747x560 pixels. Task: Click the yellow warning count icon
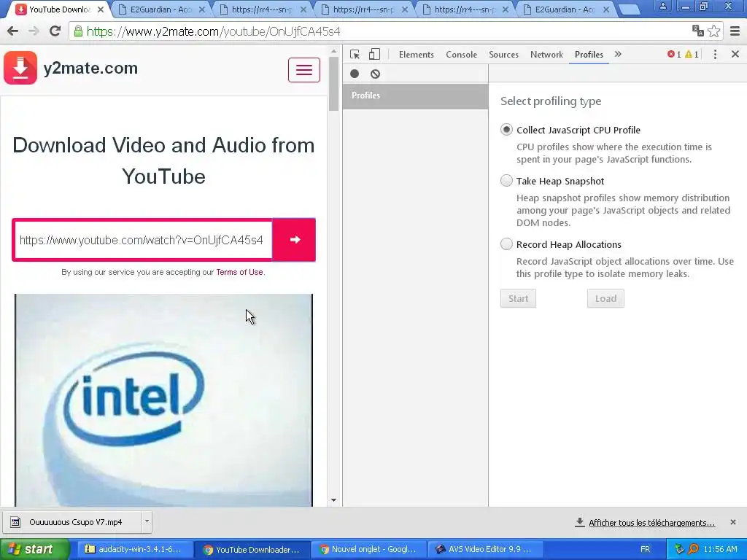689,54
